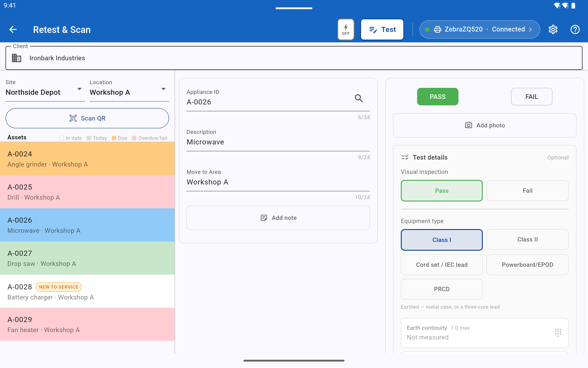
Task: Click the Test details checklist icon
Action: coord(404,158)
